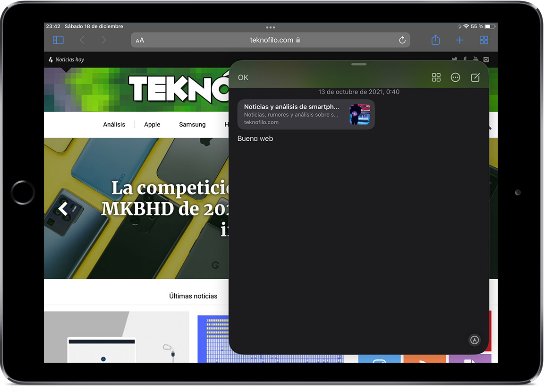Screen dimensions: 544x392
Task: Show all quick notes grid
Action: point(436,77)
